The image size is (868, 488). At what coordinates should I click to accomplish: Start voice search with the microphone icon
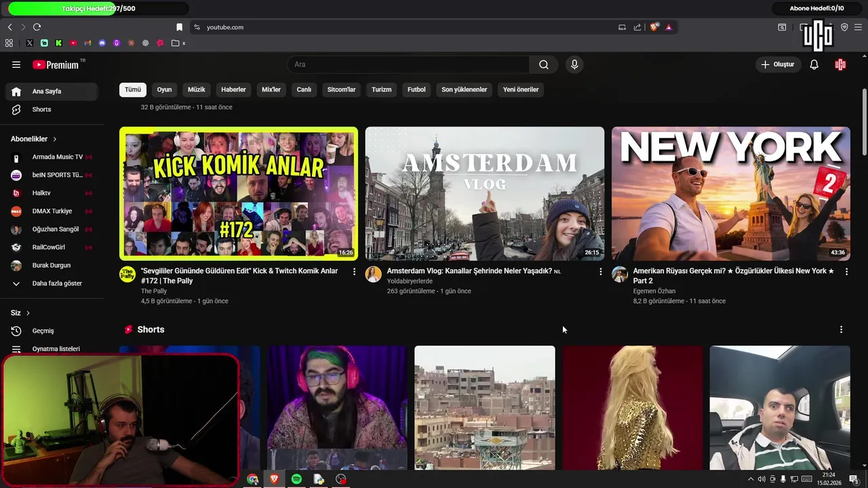[574, 64]
